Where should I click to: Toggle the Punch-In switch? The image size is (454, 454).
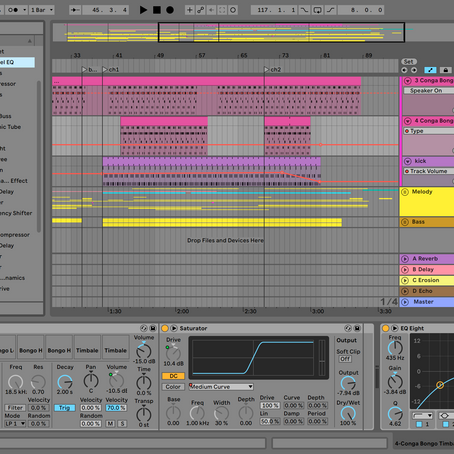pyautogui.click(x=304, y=10)
